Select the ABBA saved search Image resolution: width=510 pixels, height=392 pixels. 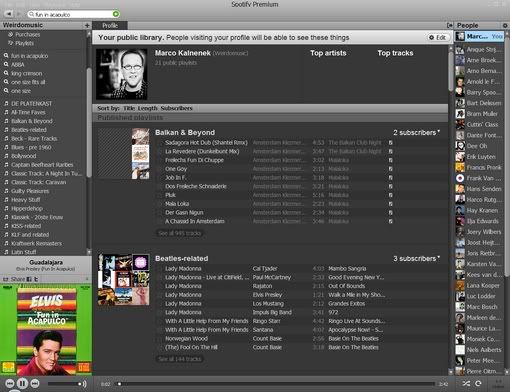tap(17, 64)
